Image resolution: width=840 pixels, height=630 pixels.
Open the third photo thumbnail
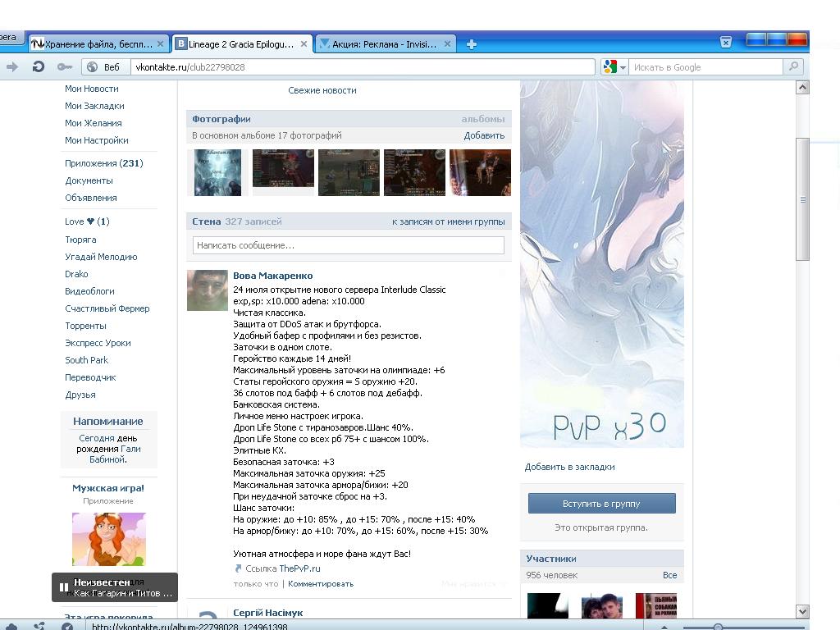pos(349,172)
